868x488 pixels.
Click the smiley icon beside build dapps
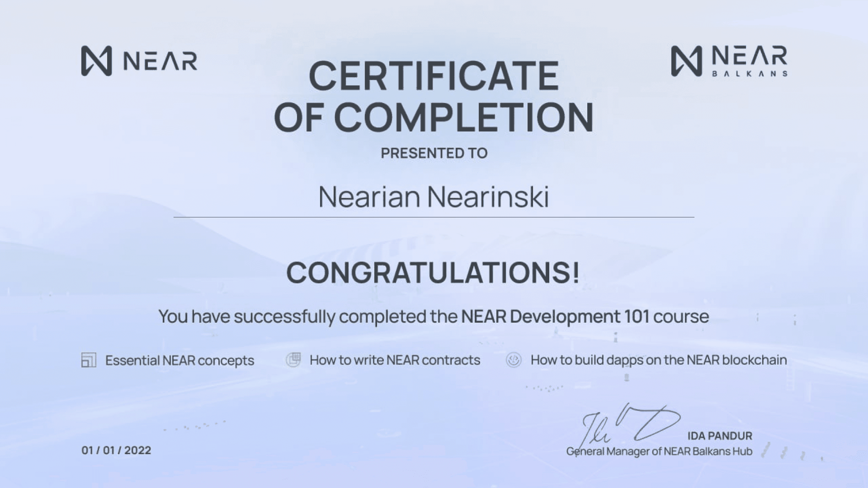tap(514, 360)
